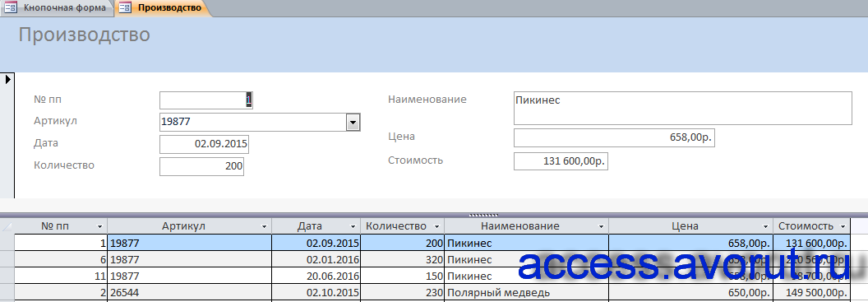This screenshot has width=868, height=302.
Task: Click the Полярный медведь cell
Action: [526, 293]
